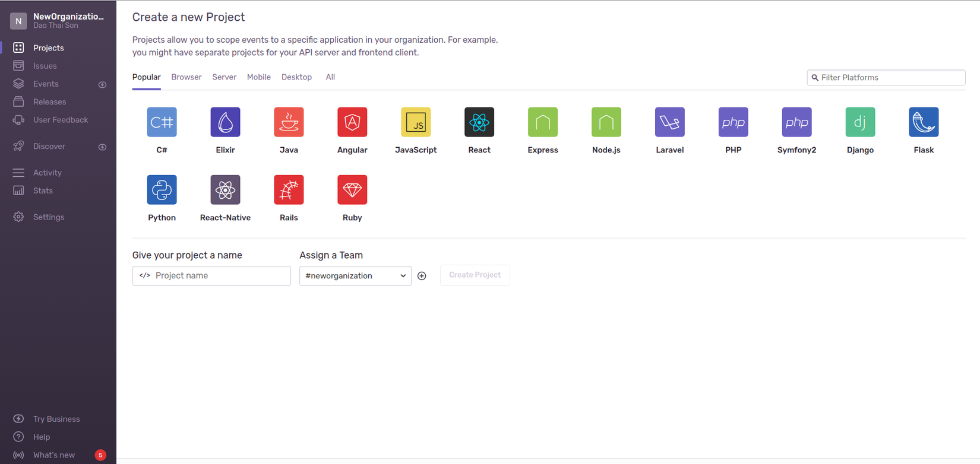This screenshot has height=464, width=980.
Task: Pick the Symfony2 platform icon
Action: click(x=797, y=122)
